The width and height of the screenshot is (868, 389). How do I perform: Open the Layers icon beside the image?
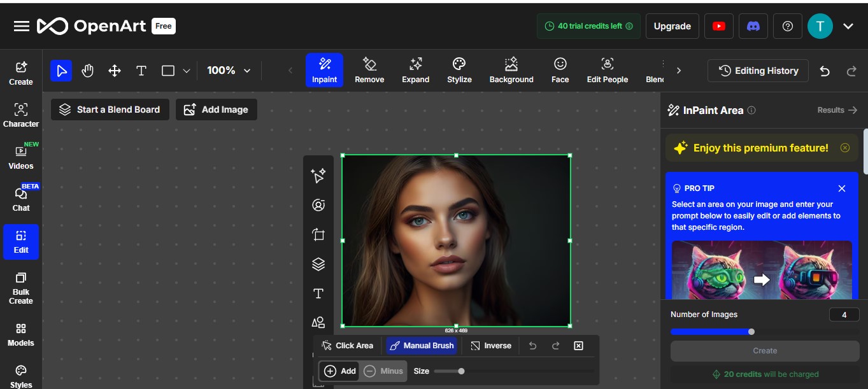[x=318, y=264]
